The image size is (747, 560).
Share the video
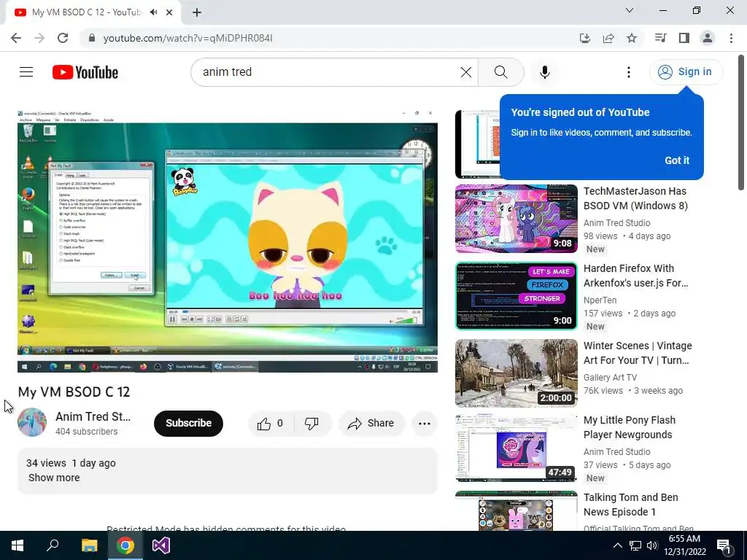click(371, 424)
